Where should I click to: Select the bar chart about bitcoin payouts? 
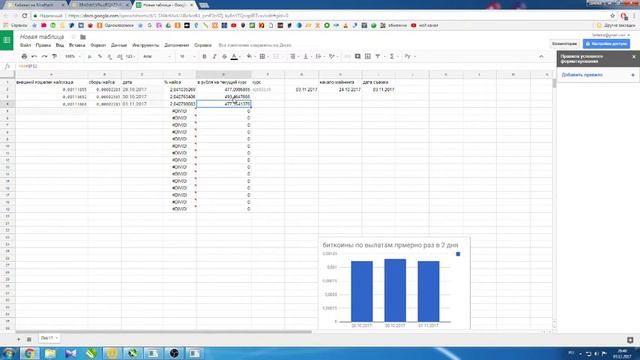click(394, 283)
